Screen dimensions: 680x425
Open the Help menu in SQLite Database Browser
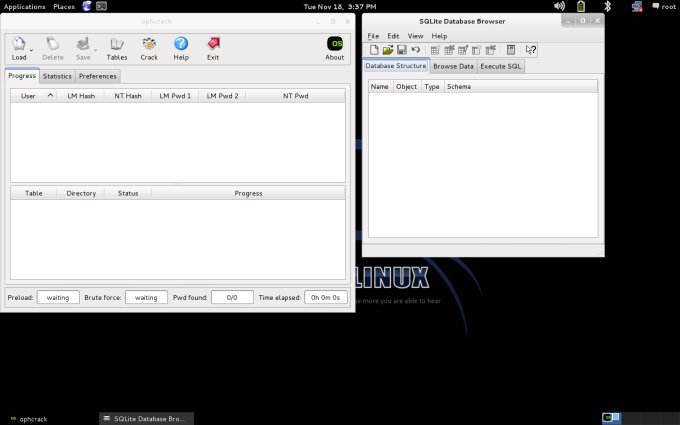[x=439, y=36]
